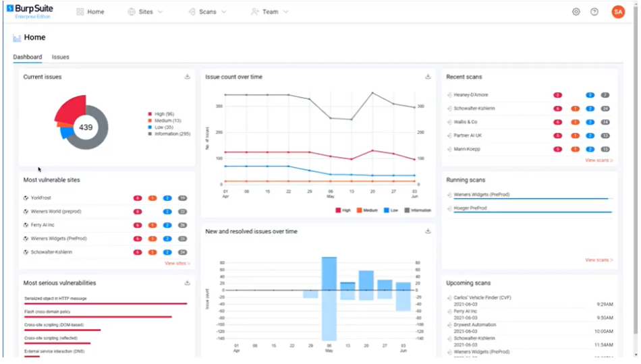
Task: Open the SA user avatar menu
Action: 617,12
